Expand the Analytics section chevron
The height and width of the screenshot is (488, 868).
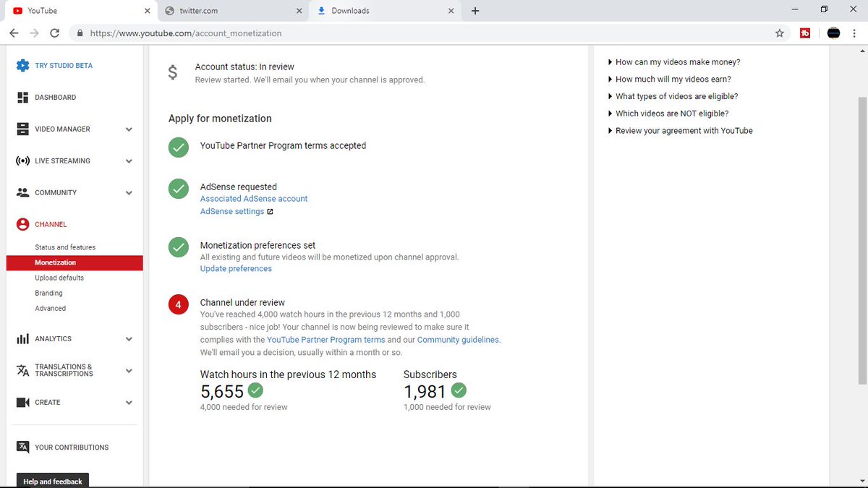(x=129, y=339)
